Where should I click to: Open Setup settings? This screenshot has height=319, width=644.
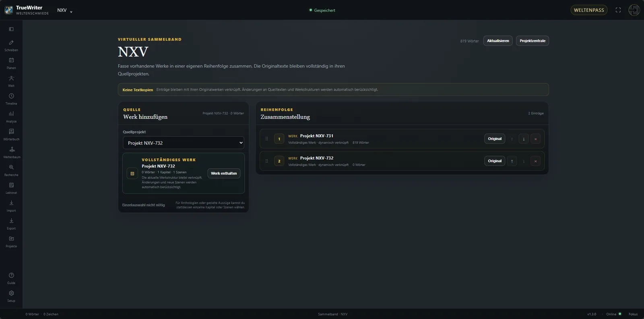[11, 296]
